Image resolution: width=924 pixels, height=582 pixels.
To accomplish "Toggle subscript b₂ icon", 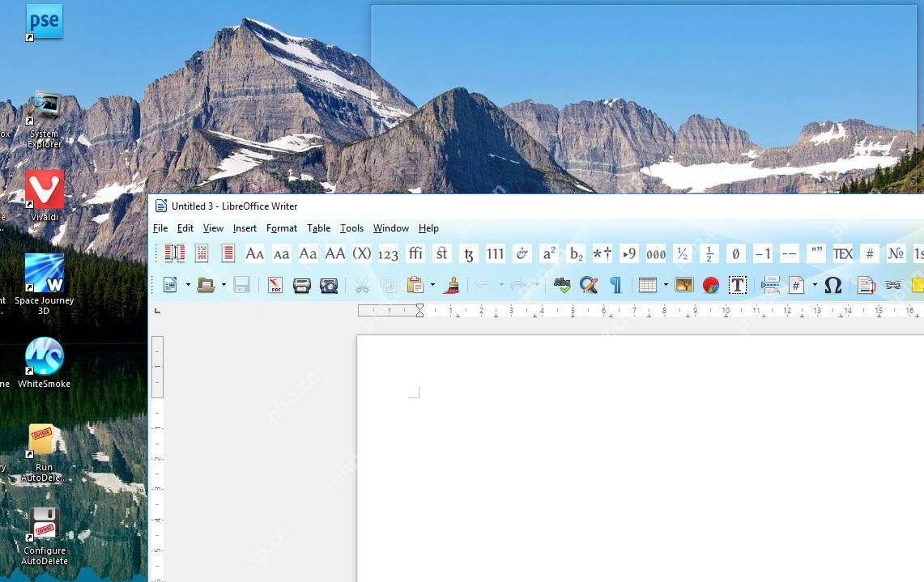I will click(577, 253).
